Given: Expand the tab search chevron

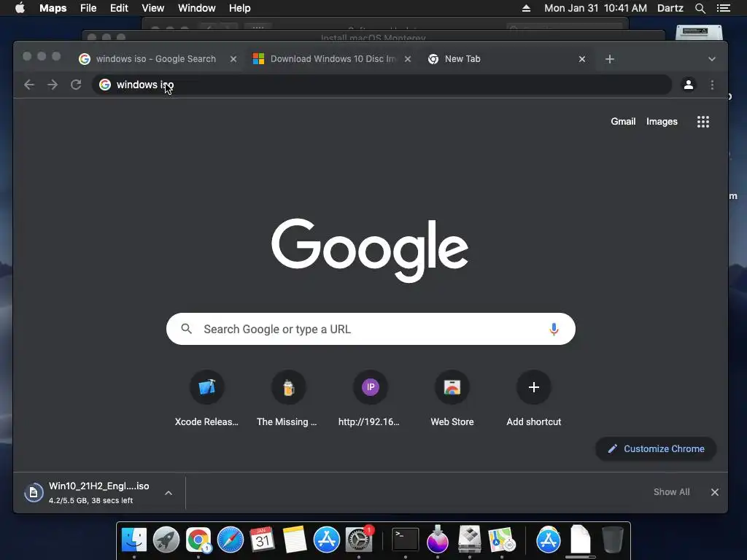Looking at the screenshot, I should [712, 59].
